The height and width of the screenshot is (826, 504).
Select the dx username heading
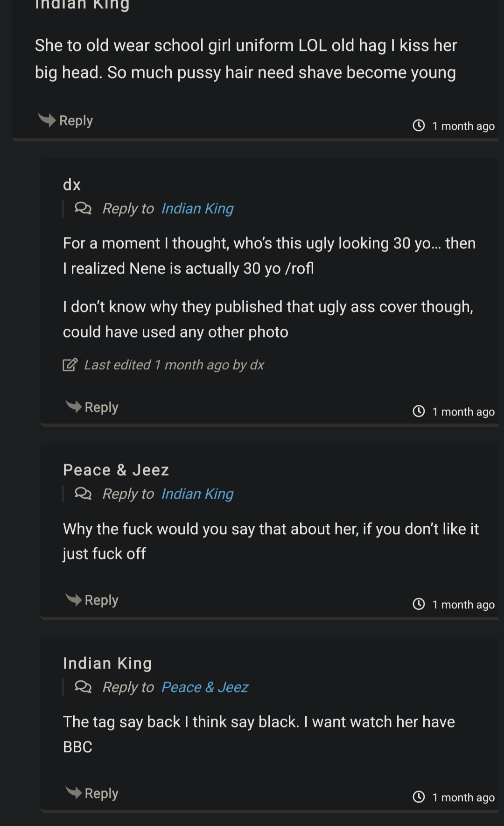click(x=72, y=185)
